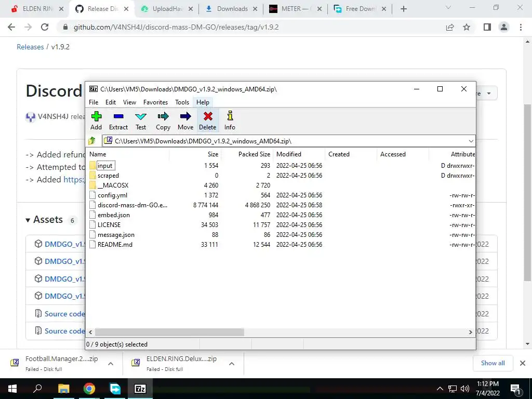532x399 pixels.
Task: Click Show all downloads button
Action: 493,363
